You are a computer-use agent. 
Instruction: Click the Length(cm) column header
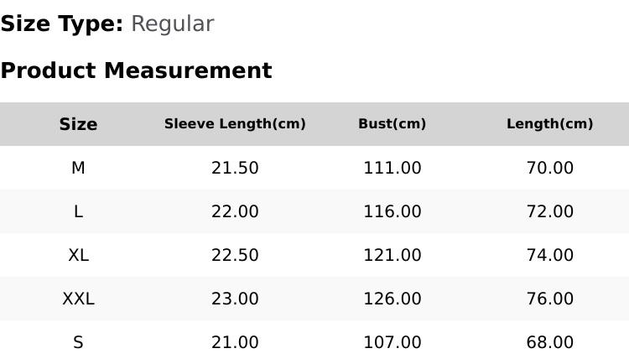[x=549, y=123]
